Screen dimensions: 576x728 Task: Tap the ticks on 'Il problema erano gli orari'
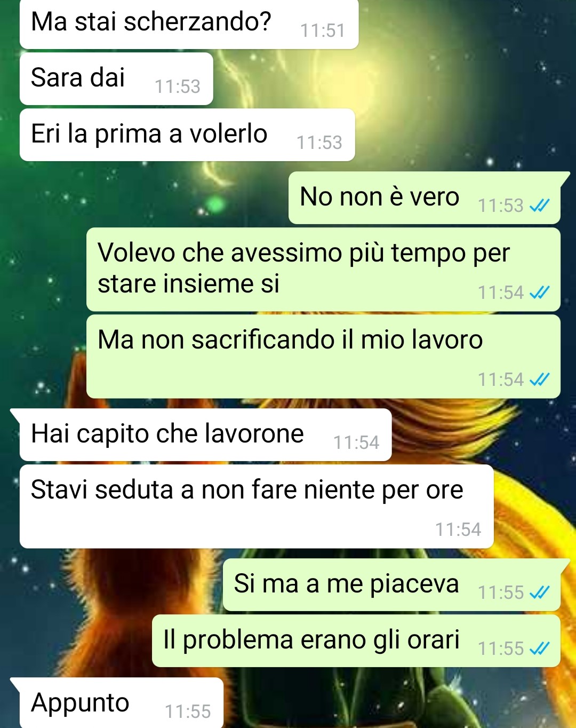pos(539,648)
